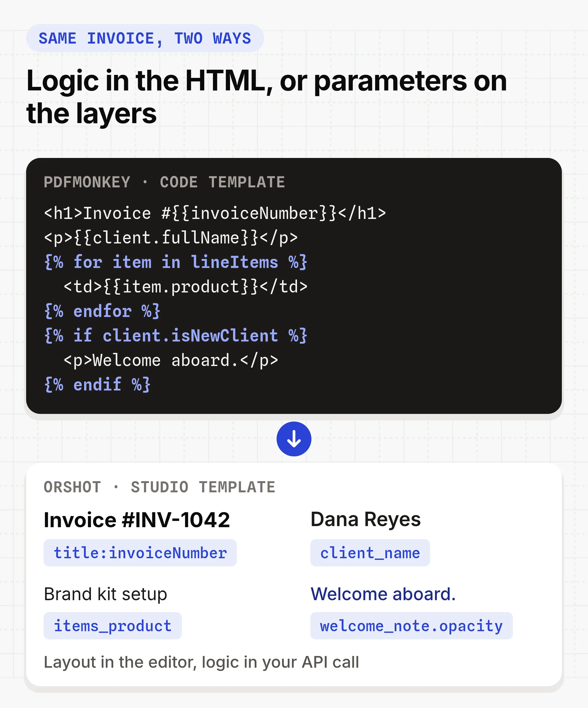Click the 'ORSHOT · STUDIO TEMPLATE' label
The height and width of the screenshot is (708, 588).
pyautogui.click(x=160, y=487)
